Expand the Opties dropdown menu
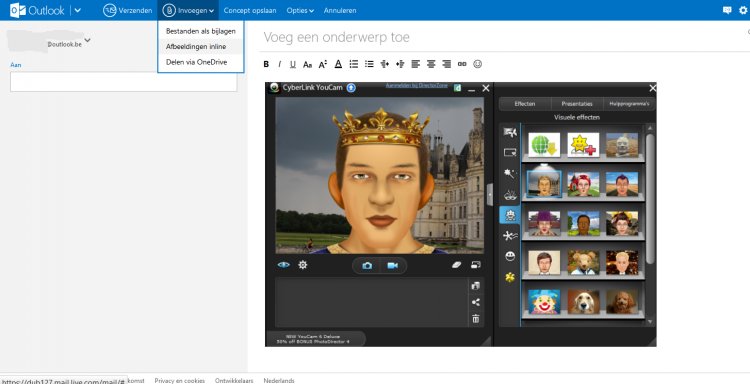This screenshot has height=384, width=750. (x=300, y=10)
